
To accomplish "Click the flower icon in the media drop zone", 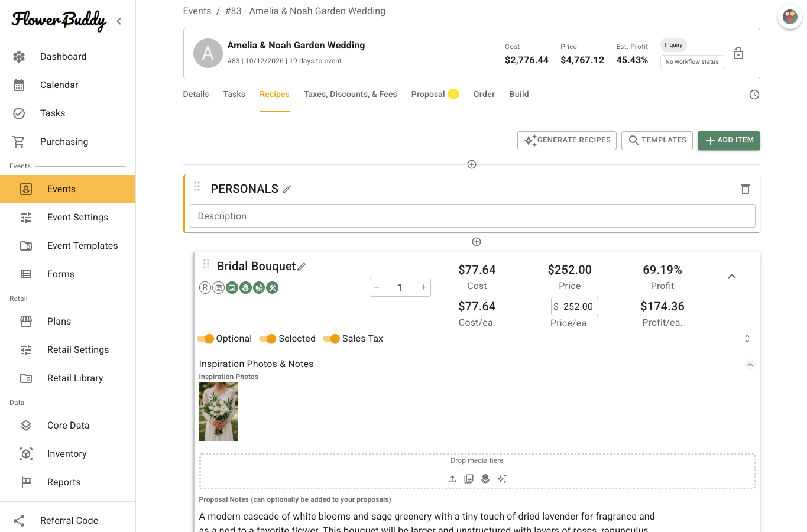I will pos(485,479).
